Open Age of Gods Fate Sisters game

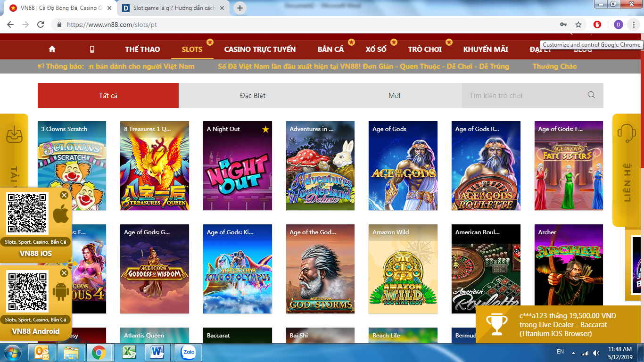point(569,165)
